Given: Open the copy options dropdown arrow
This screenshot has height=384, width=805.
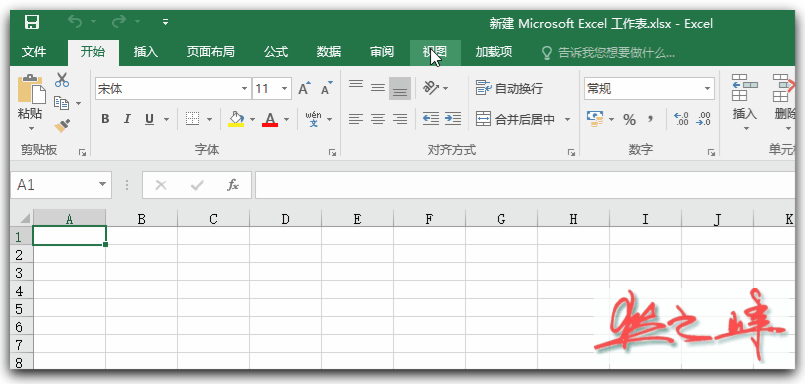Looking at the screenshot, I should (x=79, y=103).
